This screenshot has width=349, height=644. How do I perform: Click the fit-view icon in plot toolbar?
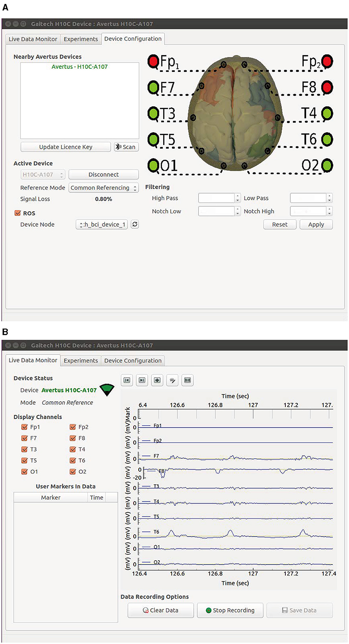[x=188, y=380]
